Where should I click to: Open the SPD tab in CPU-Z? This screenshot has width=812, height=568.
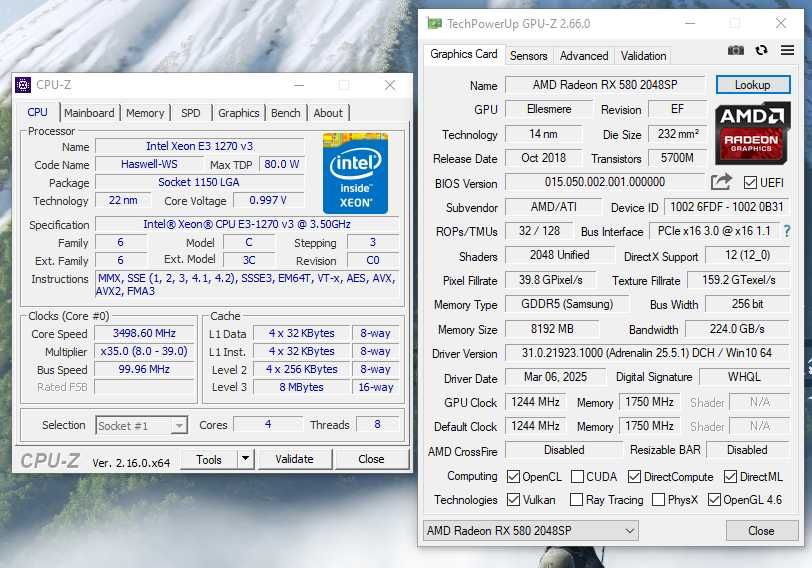click(191, 113)
